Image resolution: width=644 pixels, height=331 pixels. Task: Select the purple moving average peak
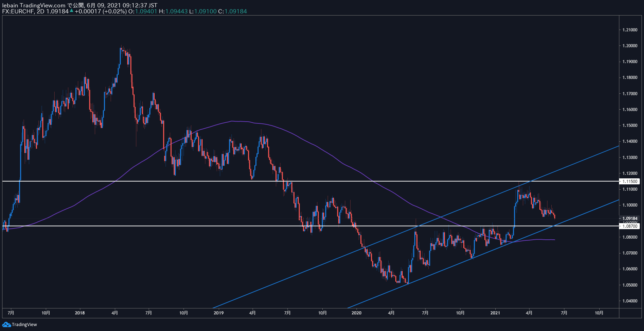232,121
